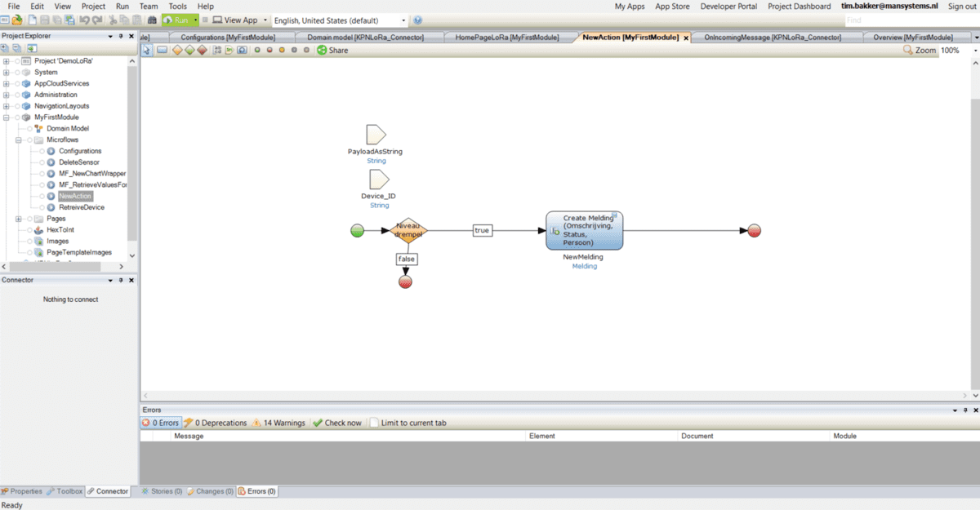
Task: Select the orange exclusive split diamond tool
Action: [x=177, y=50]
